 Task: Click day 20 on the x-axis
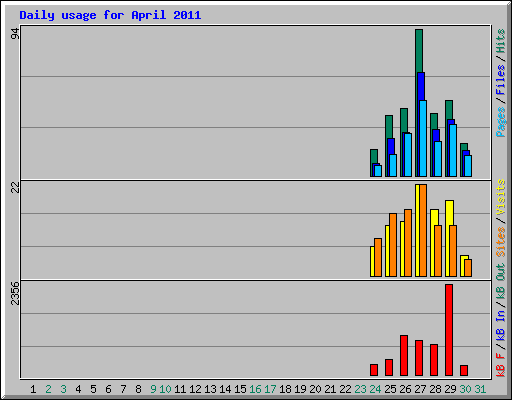315,389
